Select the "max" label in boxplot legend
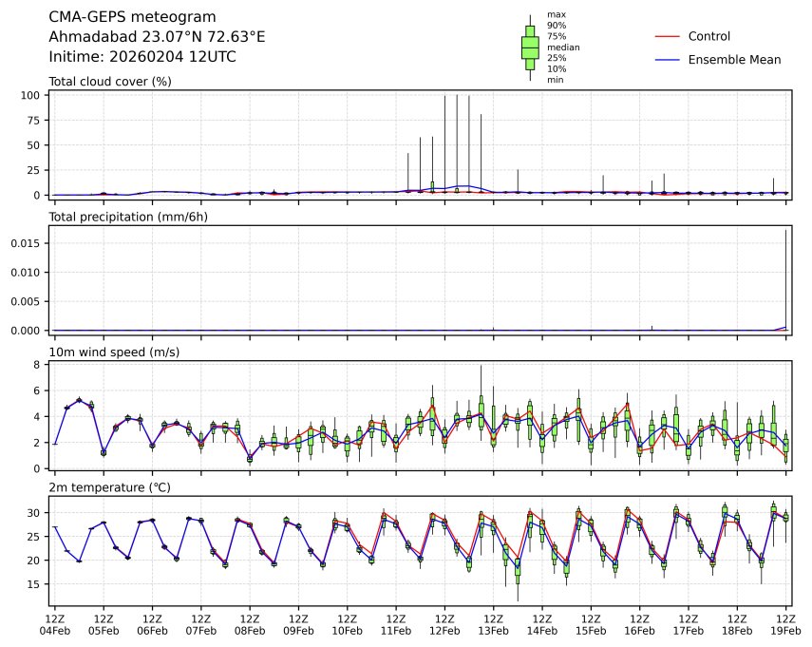812x647 pixels. click(x=557, y=14)
